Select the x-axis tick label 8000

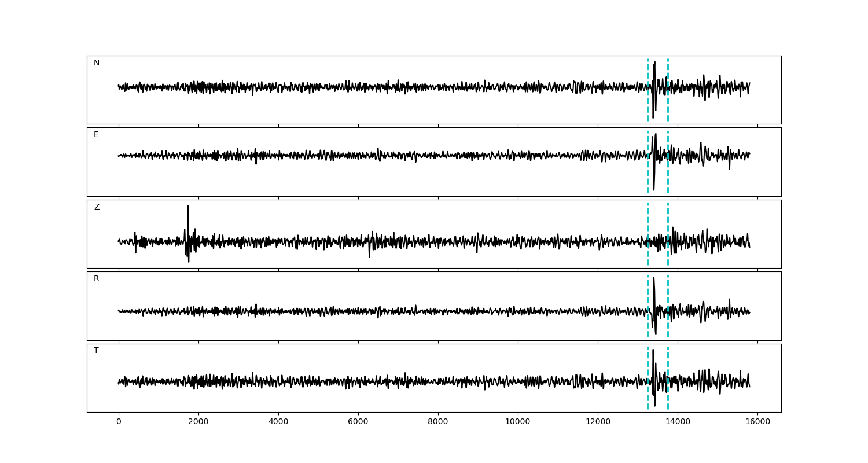point(438,422)
